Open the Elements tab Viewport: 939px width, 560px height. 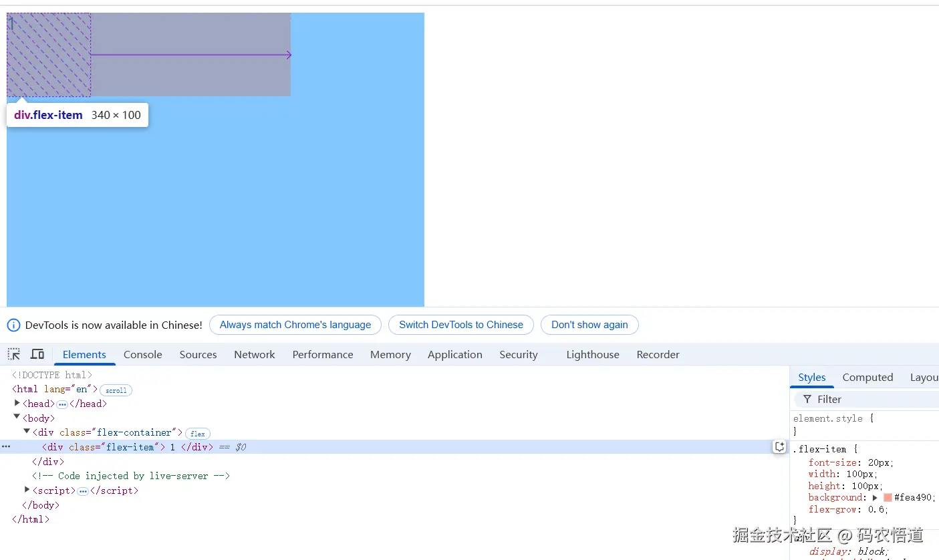84,354
